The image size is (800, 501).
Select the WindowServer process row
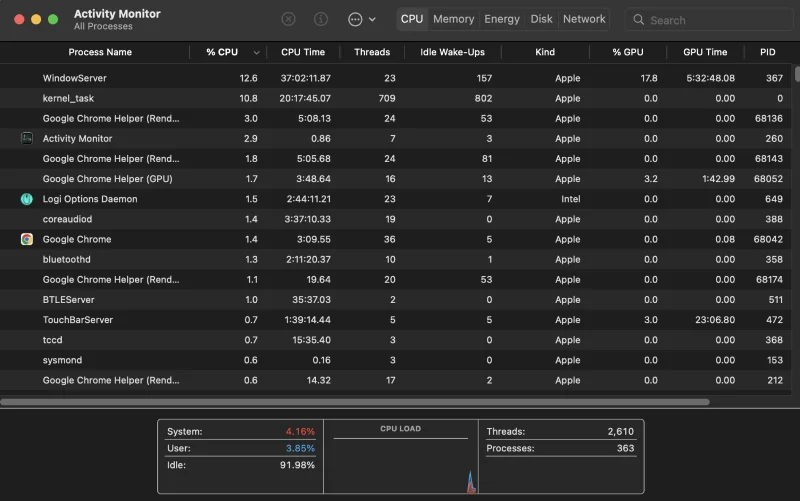point(396,78)
